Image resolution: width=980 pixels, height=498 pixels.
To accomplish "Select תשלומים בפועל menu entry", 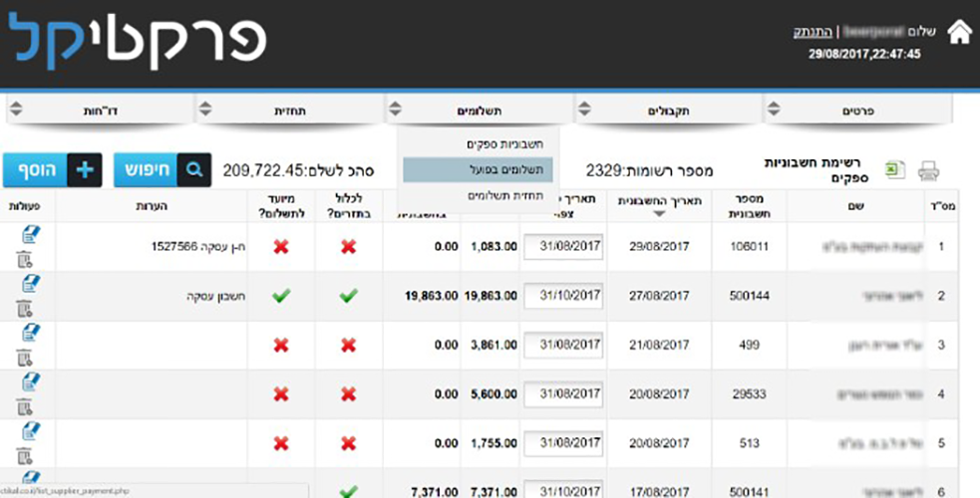I will pos(478,169).
